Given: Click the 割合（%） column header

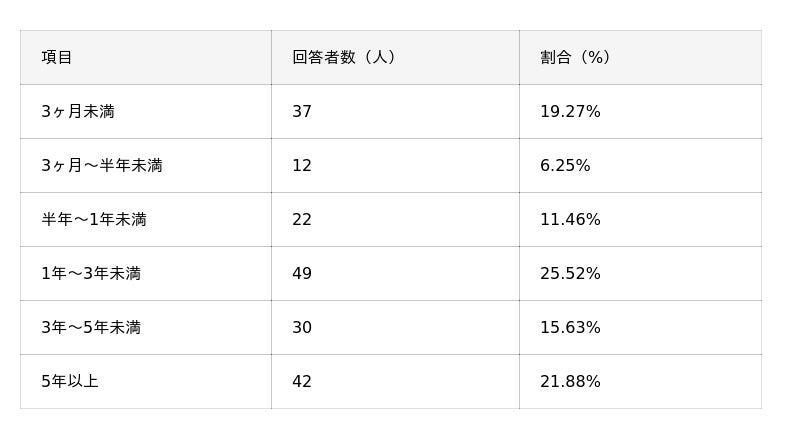Looking at the screenshot, I should 576,58.
